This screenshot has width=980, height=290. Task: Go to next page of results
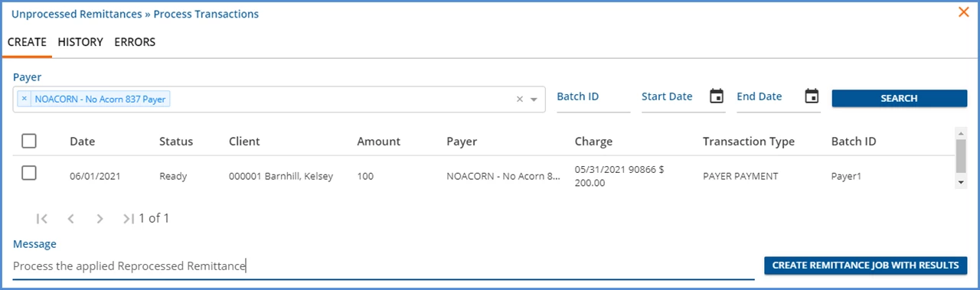point(100,218)
